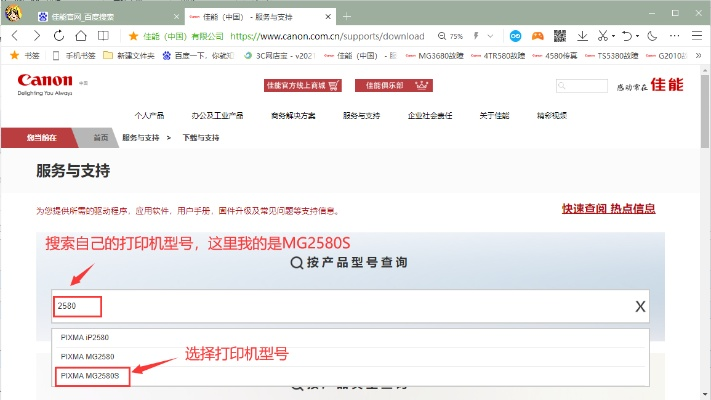Open the 办公及工业产品 menu

pos(217,115)
